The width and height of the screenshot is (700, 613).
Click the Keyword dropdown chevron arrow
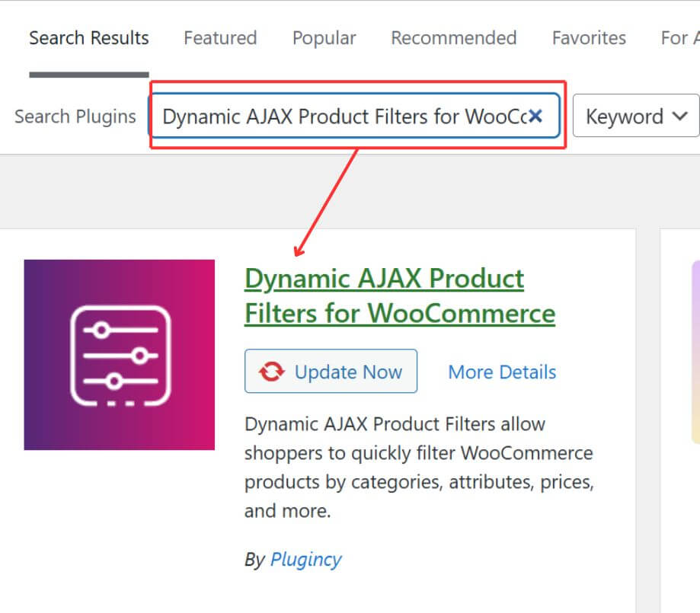[x=679, y=116]
